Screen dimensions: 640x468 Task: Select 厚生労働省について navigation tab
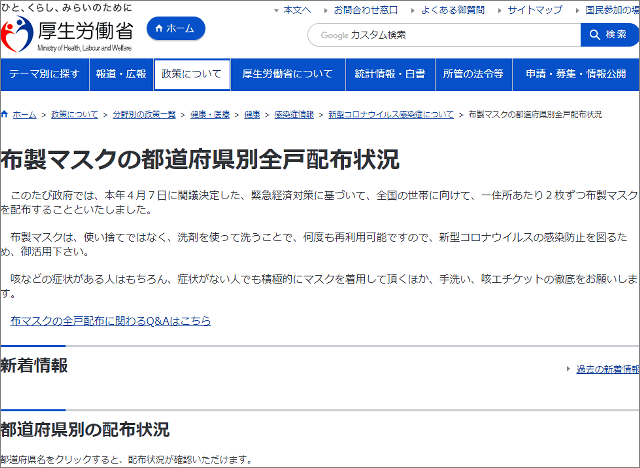tap(288, 75)
